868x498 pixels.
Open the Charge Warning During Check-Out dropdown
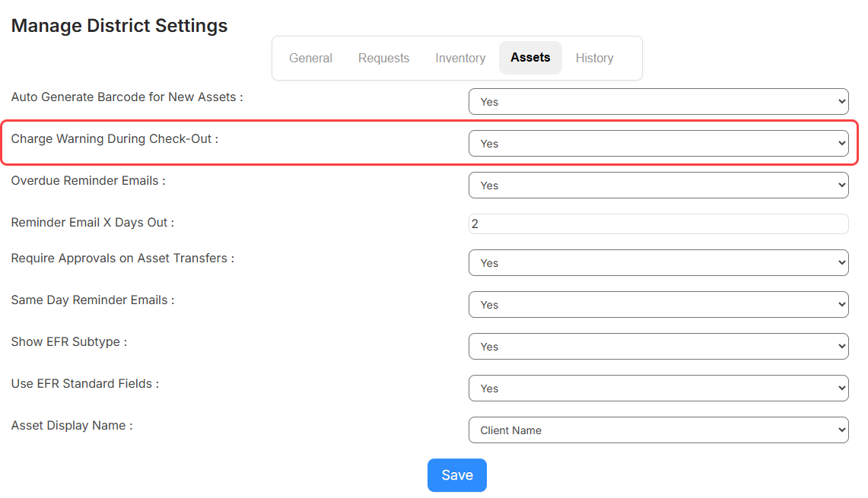click(x=658, y=143)
